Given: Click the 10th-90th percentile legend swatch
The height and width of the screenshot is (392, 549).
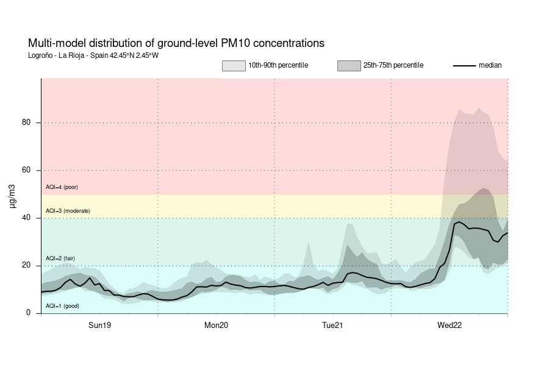Looking at the screenshot, I should (x=233, y=66).
